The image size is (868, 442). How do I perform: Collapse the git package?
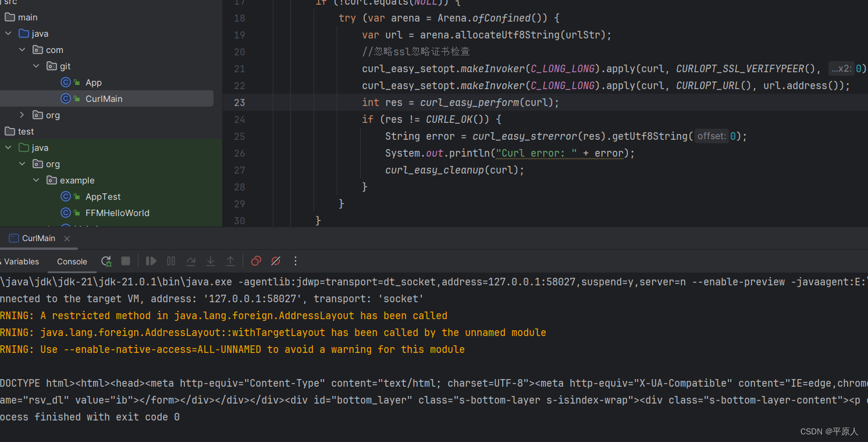click(x=36, y=66)
